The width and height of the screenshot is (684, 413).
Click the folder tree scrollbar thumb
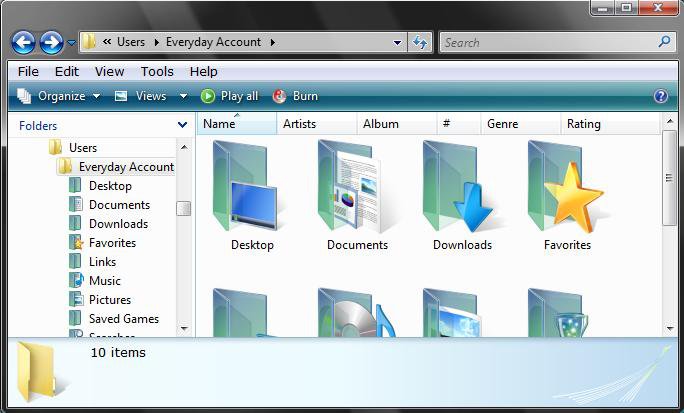click(x=184, y=208)
